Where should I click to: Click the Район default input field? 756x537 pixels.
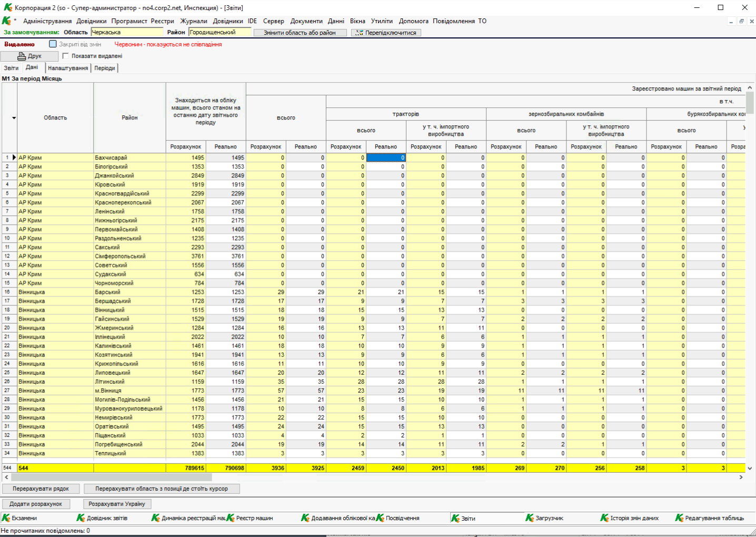coord(220,32)
